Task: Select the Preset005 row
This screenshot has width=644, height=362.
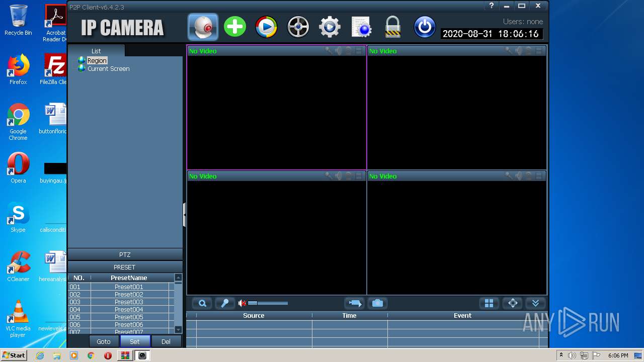Action: point(121,317)
